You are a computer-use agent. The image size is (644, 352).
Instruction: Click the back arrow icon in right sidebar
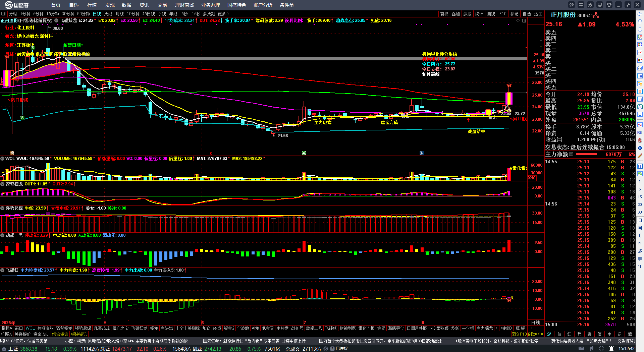pyautogui.click(x=640, y=14)
